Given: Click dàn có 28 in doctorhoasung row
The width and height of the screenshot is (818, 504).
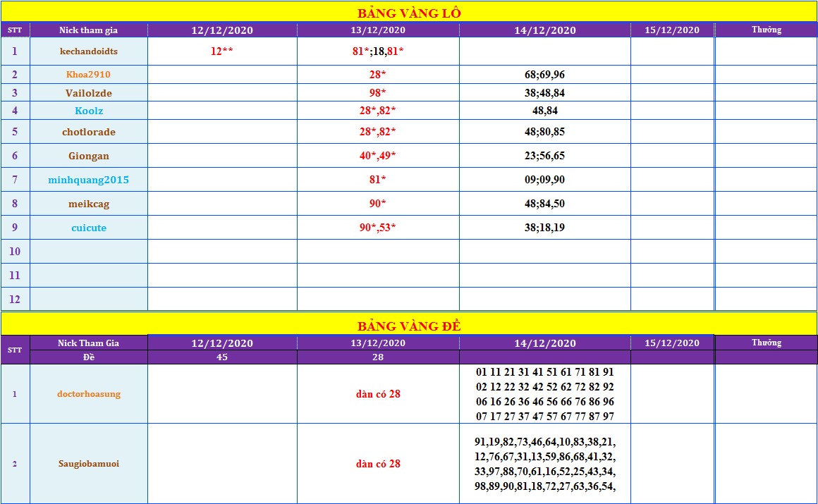Looking at the screenshot, I should click(x=378, y=394).
